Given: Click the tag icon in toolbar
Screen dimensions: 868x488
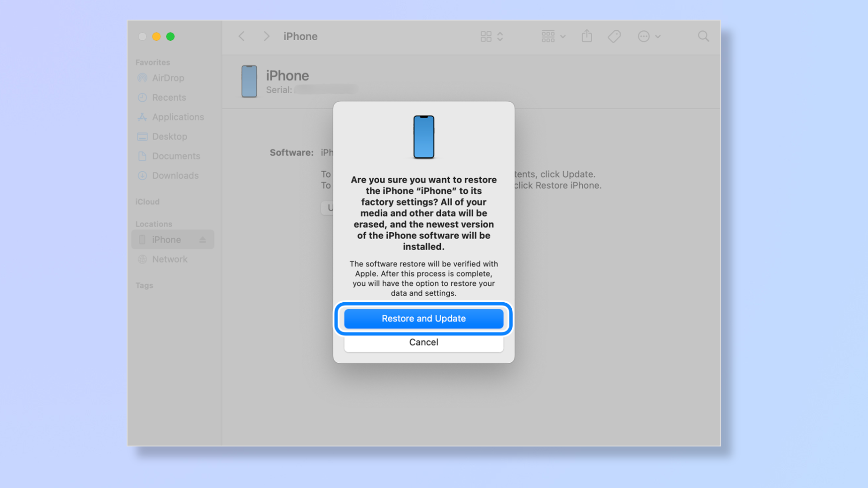Looking at the screenshot, I should (x=615, y=36).
